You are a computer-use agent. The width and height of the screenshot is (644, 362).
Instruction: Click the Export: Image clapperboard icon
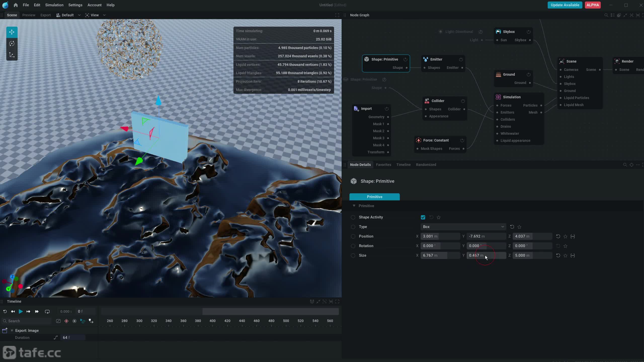click(x=5, y=331)
